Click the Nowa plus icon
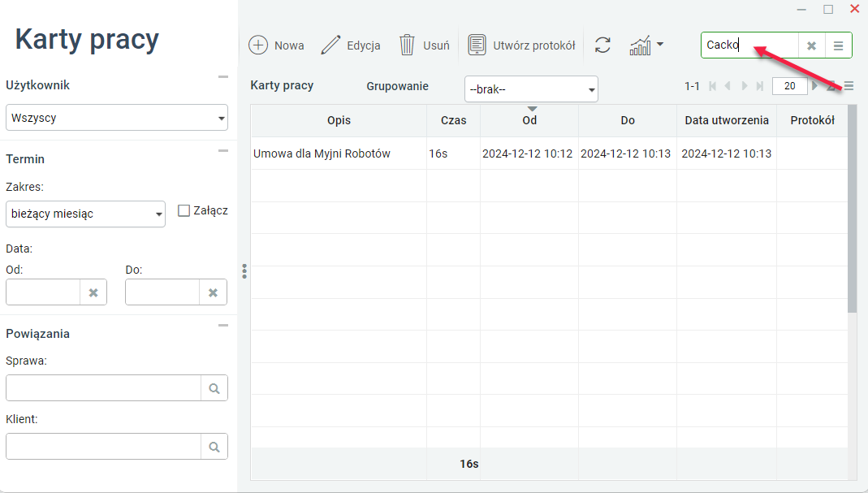Image resolution: width=868 pixels, height=493 pixels. [x=258, y=45]
